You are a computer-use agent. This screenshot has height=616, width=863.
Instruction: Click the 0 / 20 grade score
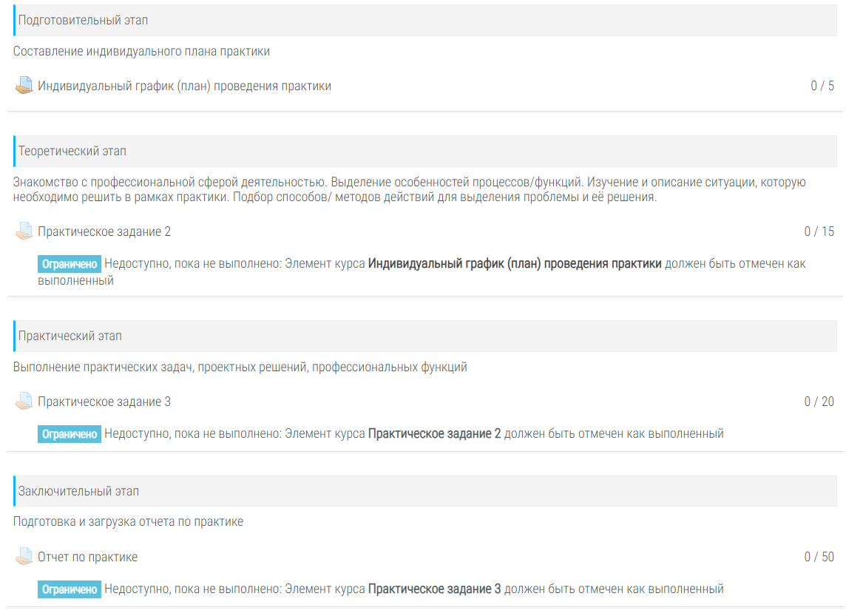pos(819,402)
